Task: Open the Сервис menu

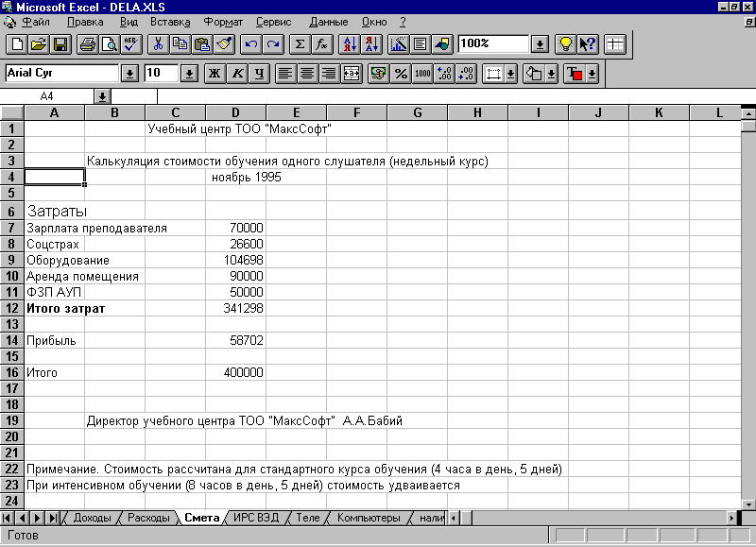Action: tap(273, 22)
